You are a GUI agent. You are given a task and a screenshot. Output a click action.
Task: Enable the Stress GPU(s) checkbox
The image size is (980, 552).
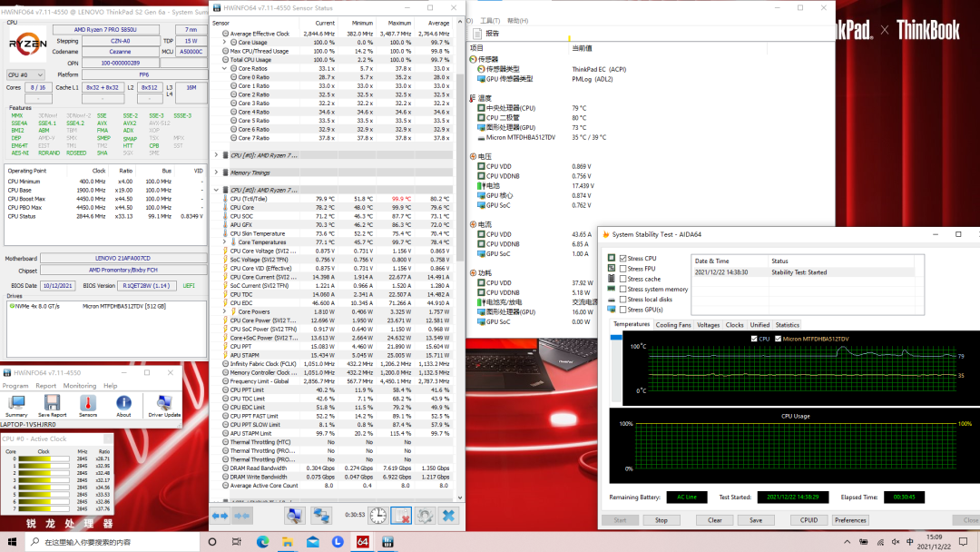coord(623,310)
